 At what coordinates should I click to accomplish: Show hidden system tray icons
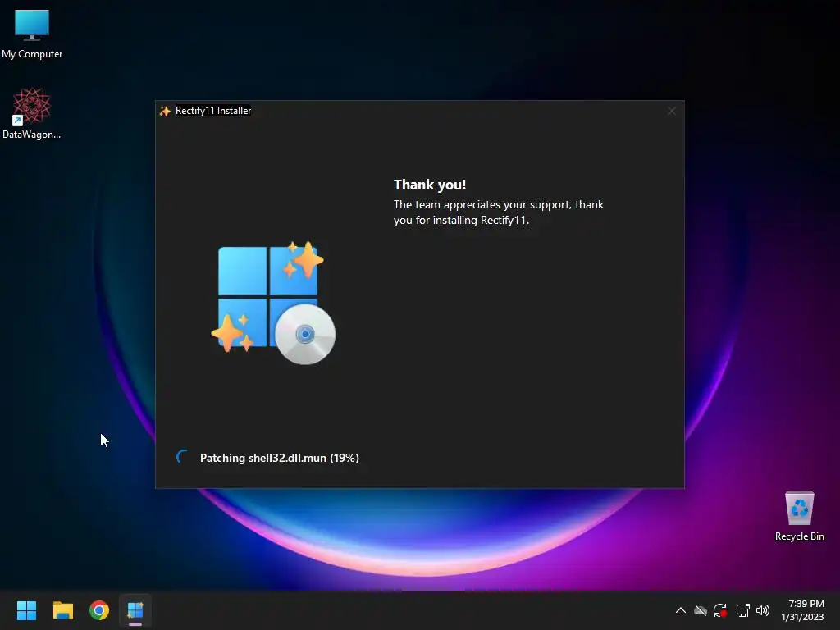pos(680,610)
